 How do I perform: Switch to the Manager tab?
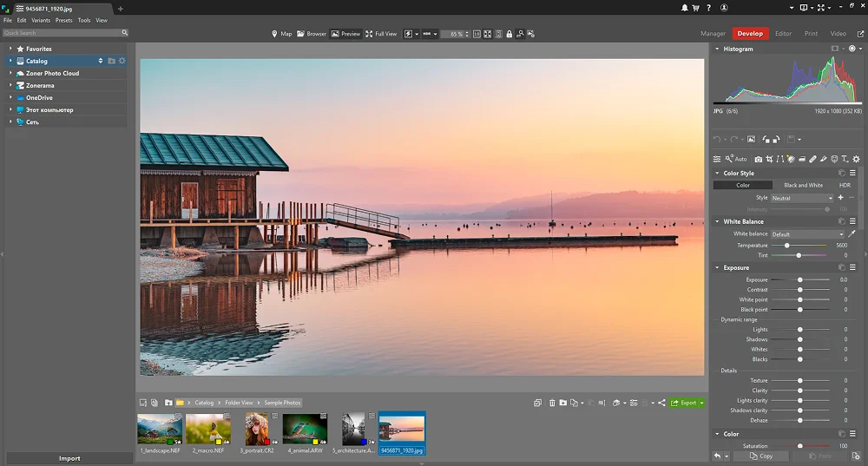click(713, 34)
